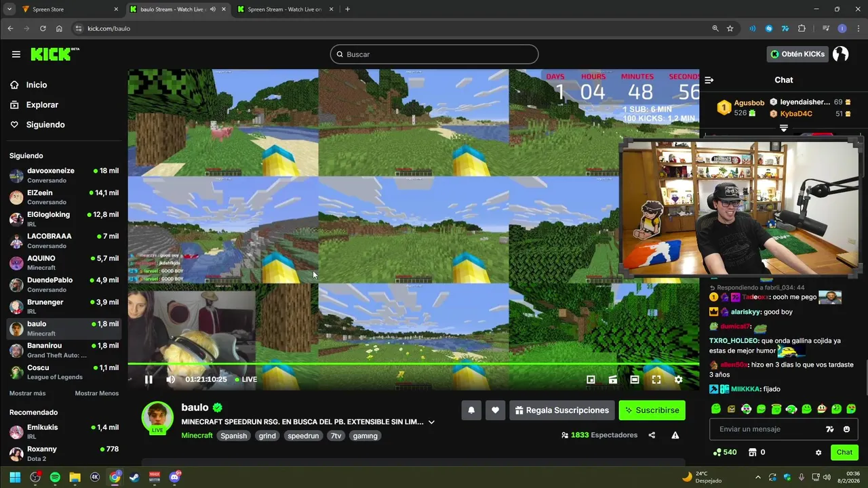Click Agusbob in gift leaderboard
Image resolution: width=868 pixels, height=488 pixels.
pos(749,103)
